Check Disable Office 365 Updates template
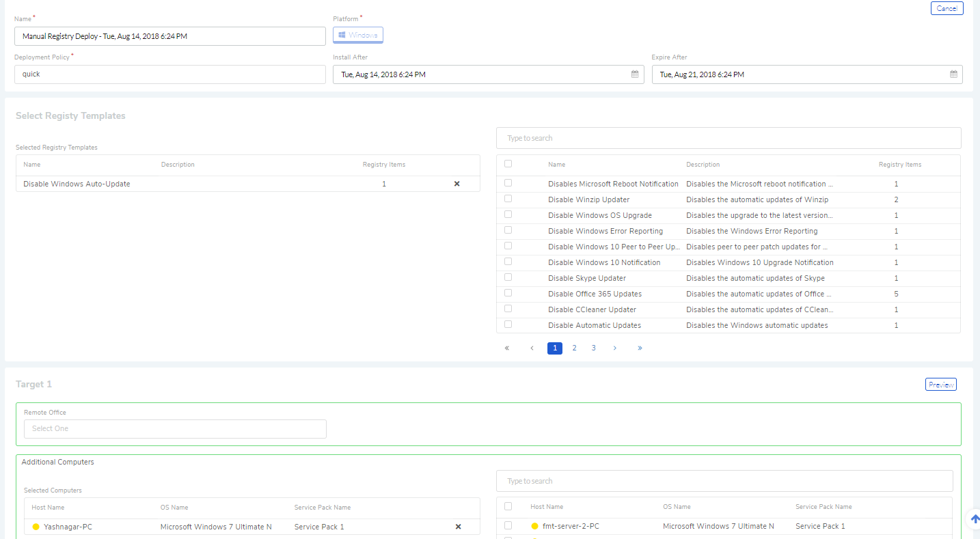This screenshot has width=980, height=539. (x=508, y=293)
